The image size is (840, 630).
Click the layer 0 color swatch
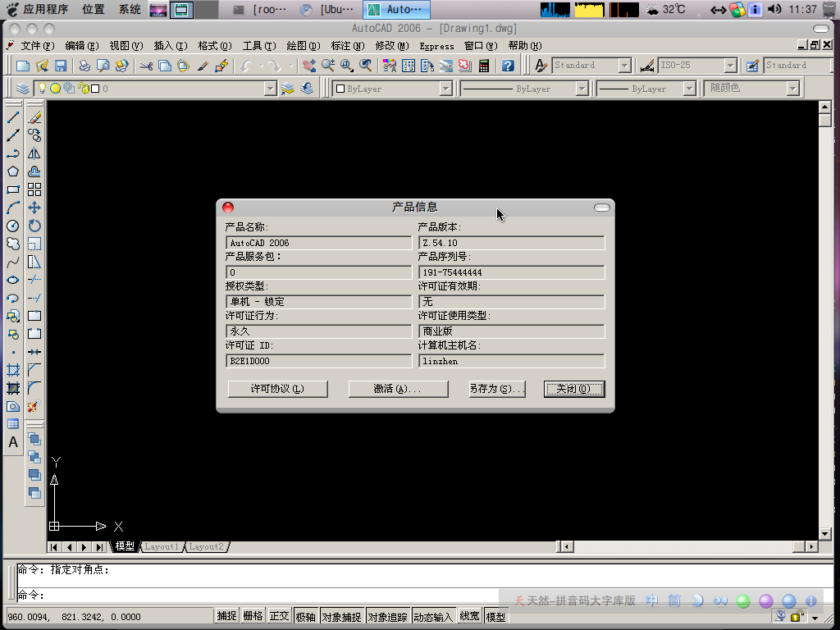[x=95, y=89]
